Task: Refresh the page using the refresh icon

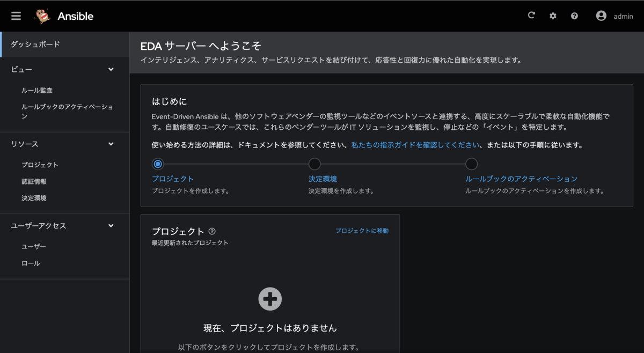Action: tap(531, 16)
